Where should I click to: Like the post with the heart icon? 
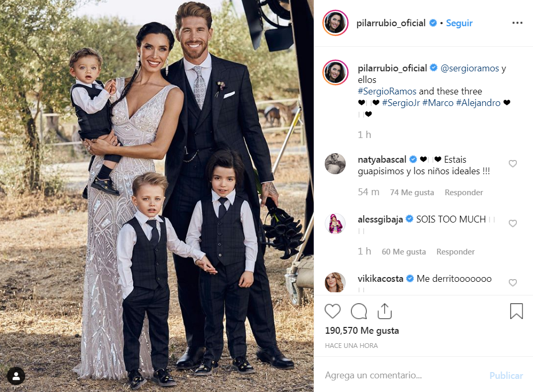333,311
